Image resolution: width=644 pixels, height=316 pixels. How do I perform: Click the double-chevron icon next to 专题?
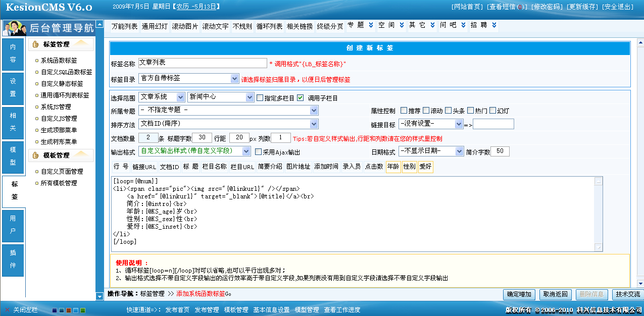[371, 25]
